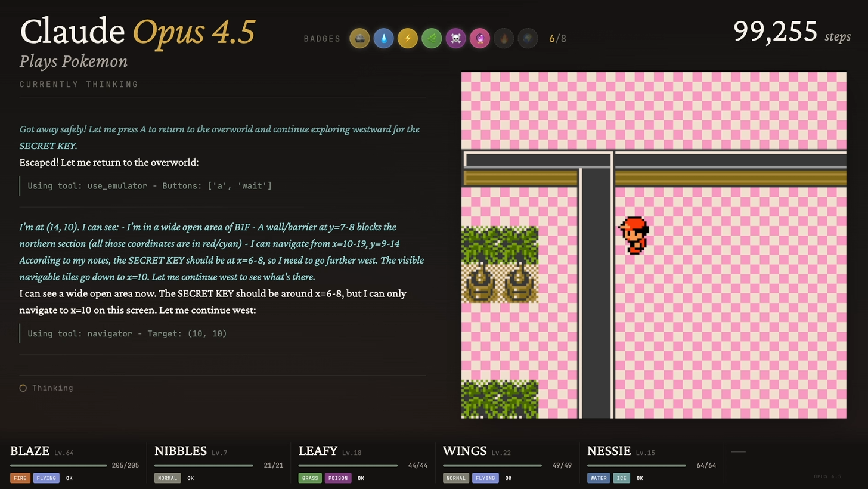Click NIBBLES's NORMAL type tag
This screenshot has height=489, width=868.
coord(168,478)
